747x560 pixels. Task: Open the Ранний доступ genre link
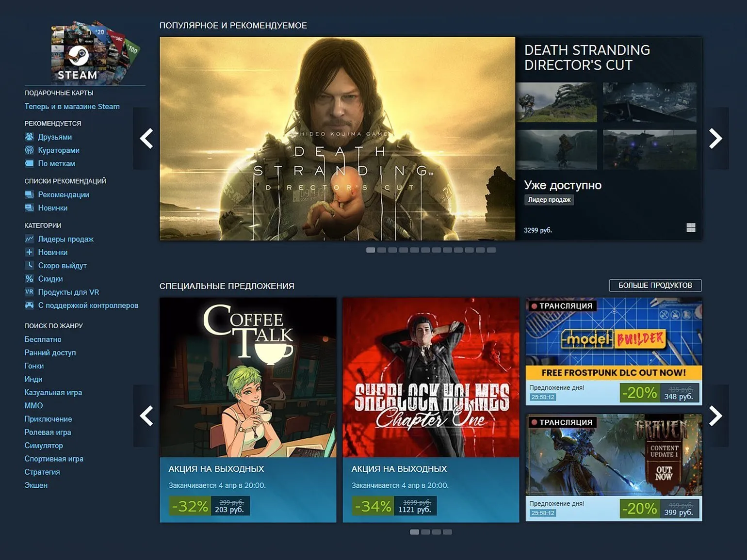click(50, 352)
